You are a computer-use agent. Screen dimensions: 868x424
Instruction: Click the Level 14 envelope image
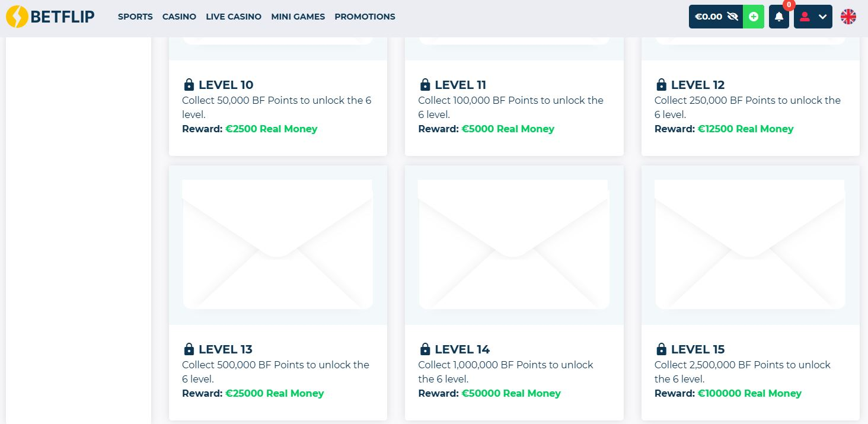coord(514,244)
